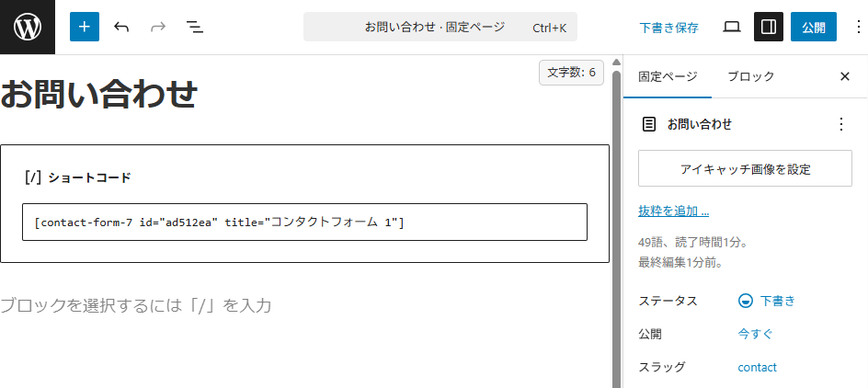The image size is (868, 388).
Task: Open the laptop preview icon
Action: tap(732, 27)
